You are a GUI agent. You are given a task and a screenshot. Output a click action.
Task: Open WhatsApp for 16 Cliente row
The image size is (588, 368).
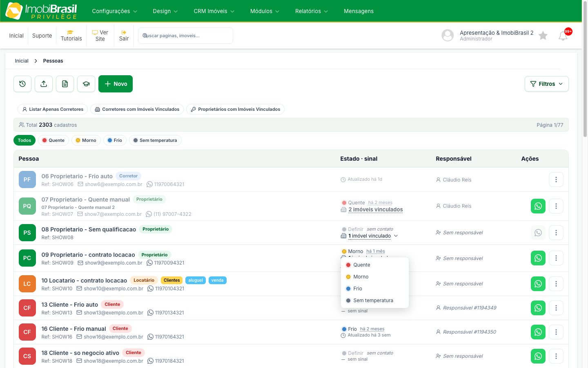coord(538,332)
